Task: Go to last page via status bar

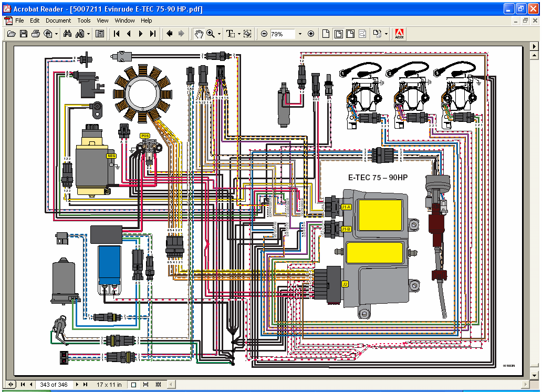Action: tap(85, 385)
